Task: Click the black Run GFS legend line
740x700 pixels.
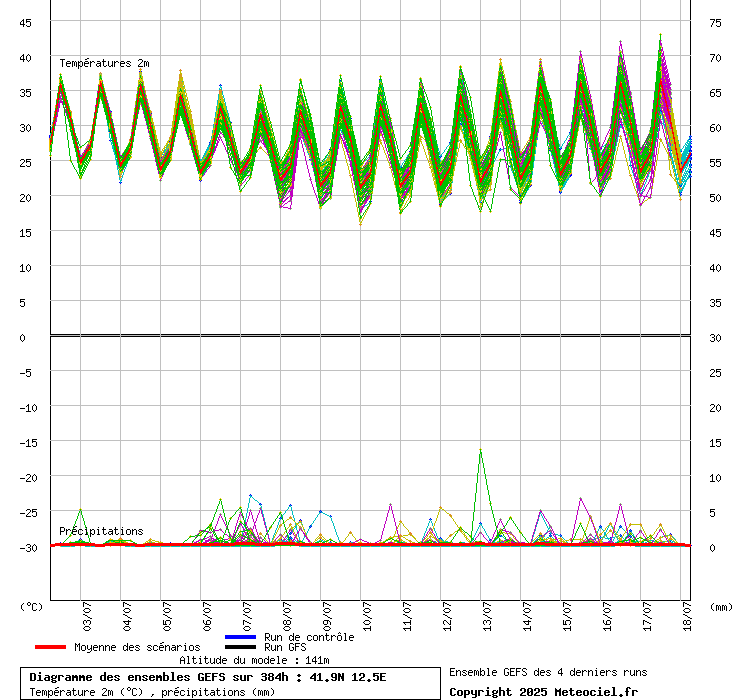Action: pos(241,647)
